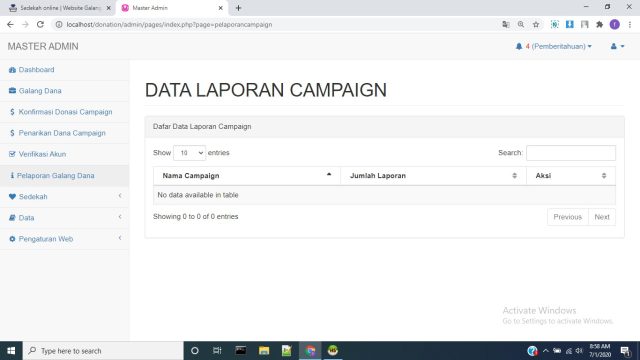Open the user profile icon menu

point(617,47)
